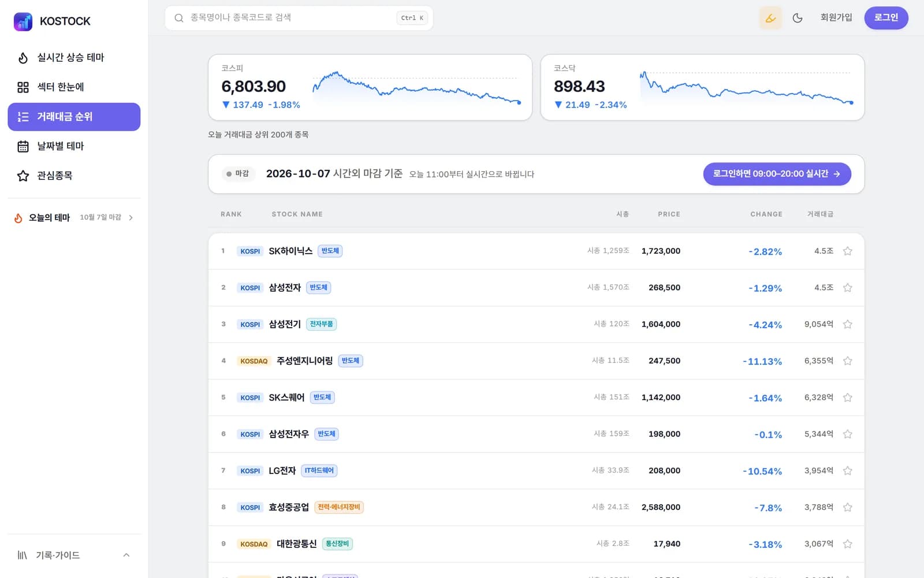Sort by PRICE column header
Image resolution: width=924 pixels, height=578 pixels.
coord(669,214)
